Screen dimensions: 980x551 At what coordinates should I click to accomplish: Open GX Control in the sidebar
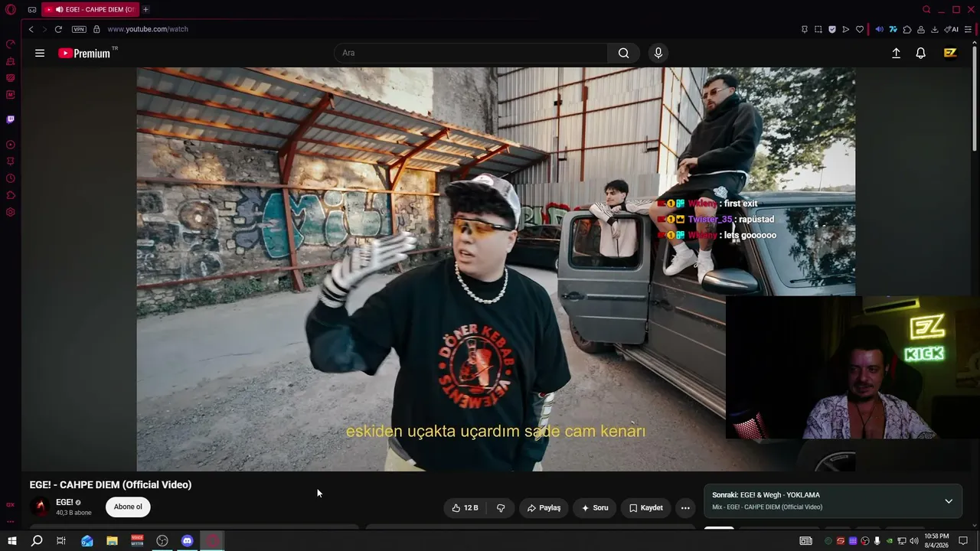11,44
